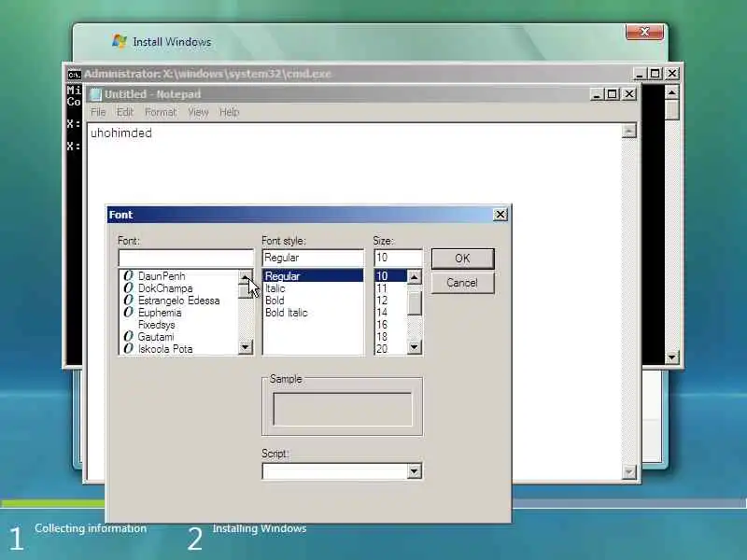This screenshot has height=560, width=747.
Task: Open the Notepad View menu
Action: tap(198, 112)
